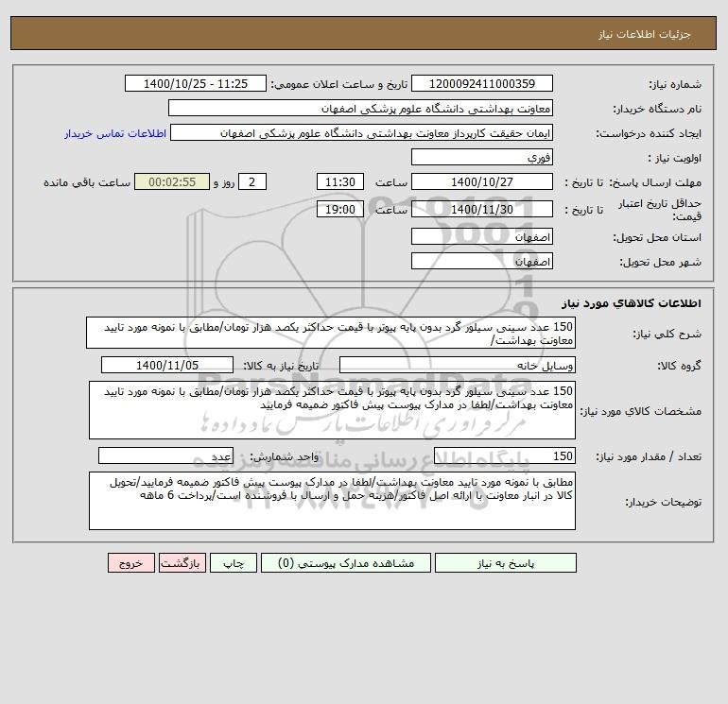
Task: Open مشاهده مدارک پیوستی (0) button
Action: (346, 563)
